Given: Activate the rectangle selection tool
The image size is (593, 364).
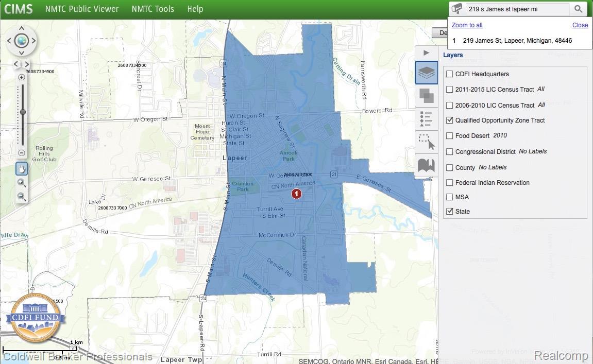Looking at the screenshot, I should 426,142.
